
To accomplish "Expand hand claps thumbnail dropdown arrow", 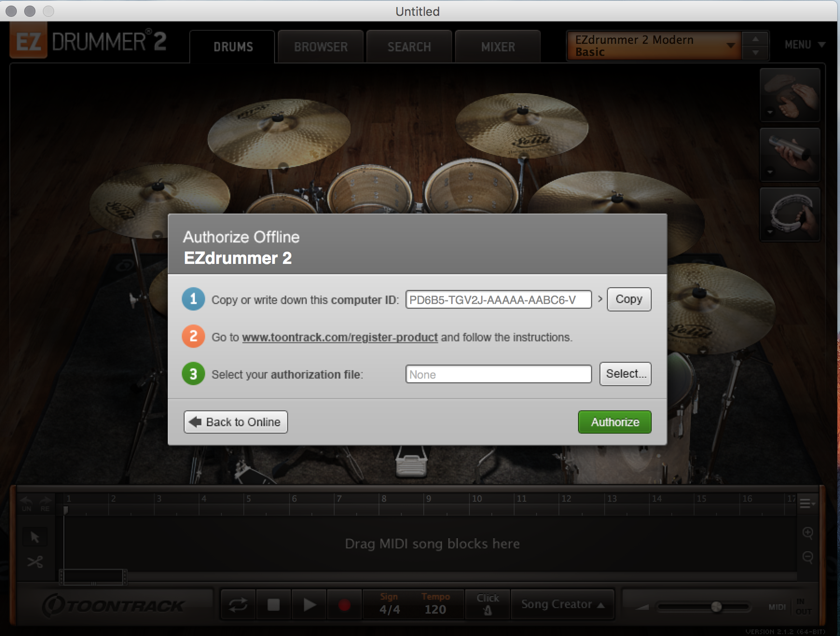I will pyautogui.click(x=770, y=112).
